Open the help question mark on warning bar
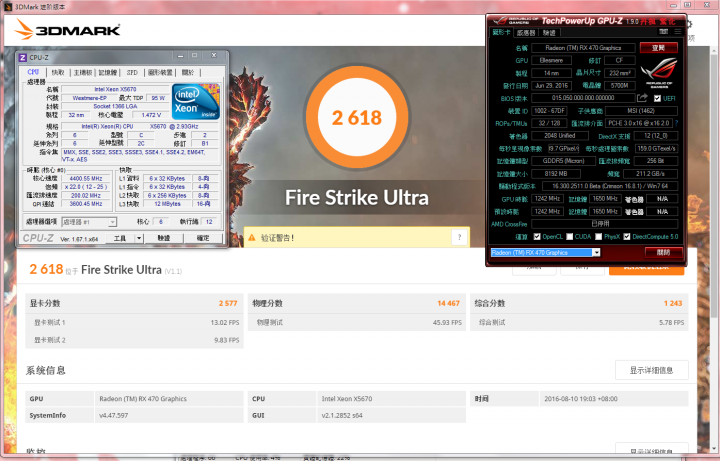 point(459,237)
